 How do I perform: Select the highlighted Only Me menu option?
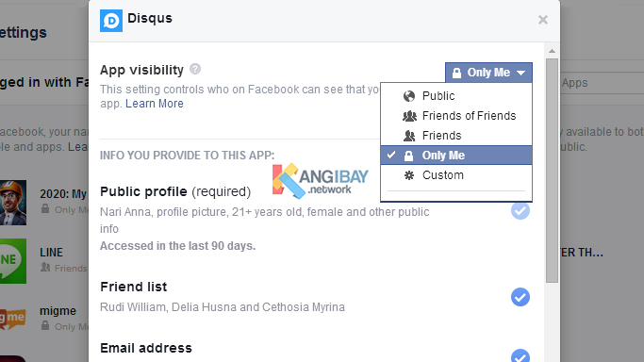456,156
